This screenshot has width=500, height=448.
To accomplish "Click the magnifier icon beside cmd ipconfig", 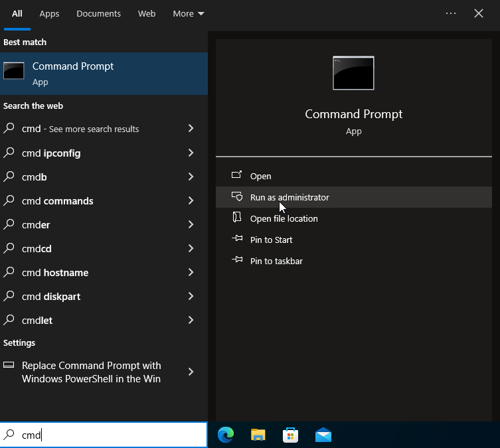I will click(x=9, y=153).
